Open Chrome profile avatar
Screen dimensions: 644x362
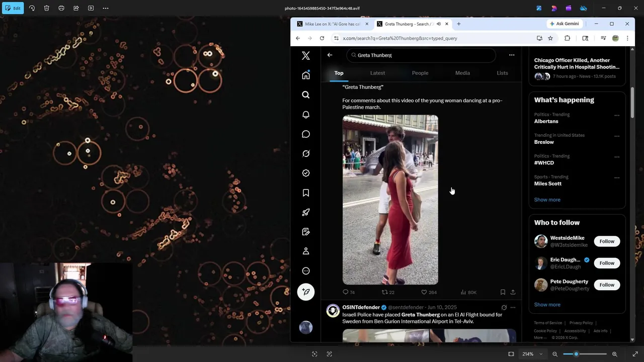click(615, 38)
